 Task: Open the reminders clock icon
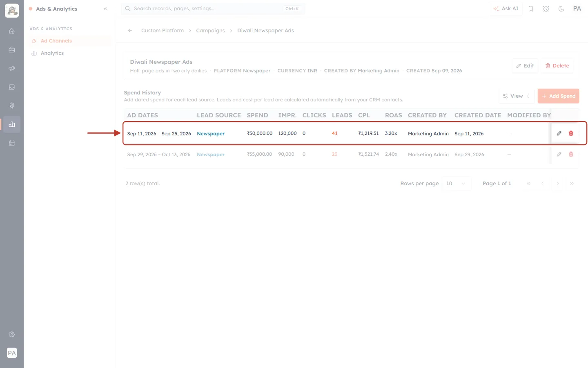coord(546,9)
